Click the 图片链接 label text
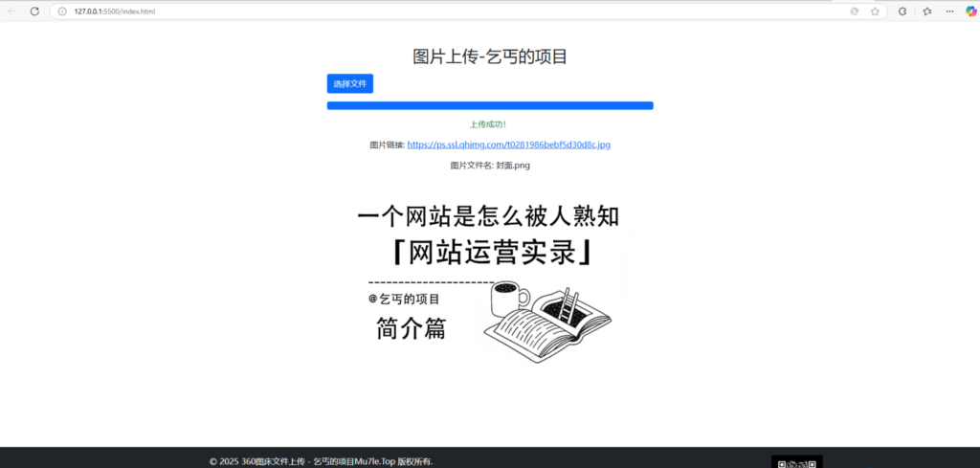980x468 pixels. coord(387,145)
